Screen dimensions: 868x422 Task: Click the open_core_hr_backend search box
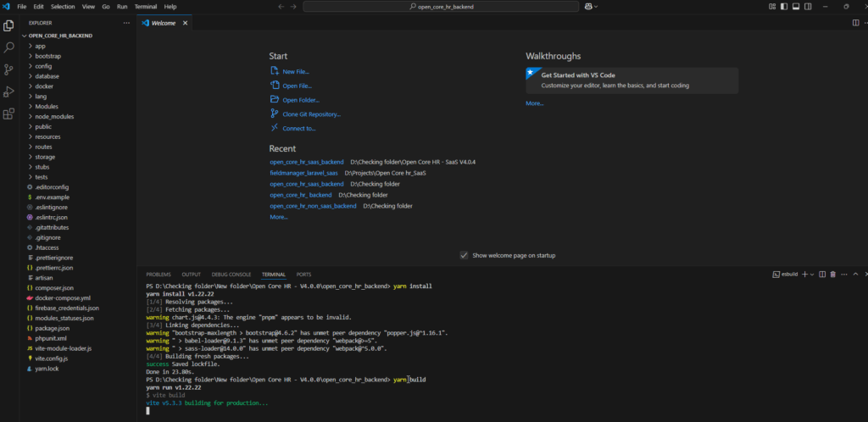[441, 7]
